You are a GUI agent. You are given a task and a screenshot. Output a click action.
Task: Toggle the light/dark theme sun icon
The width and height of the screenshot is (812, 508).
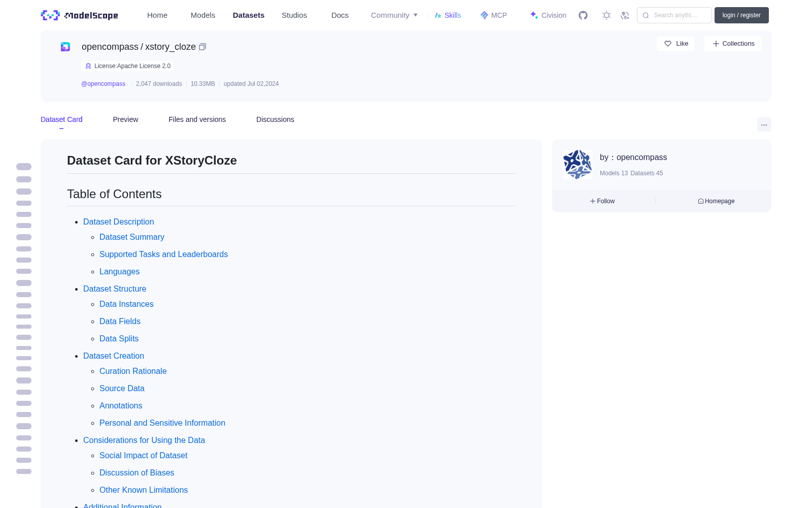606,15
